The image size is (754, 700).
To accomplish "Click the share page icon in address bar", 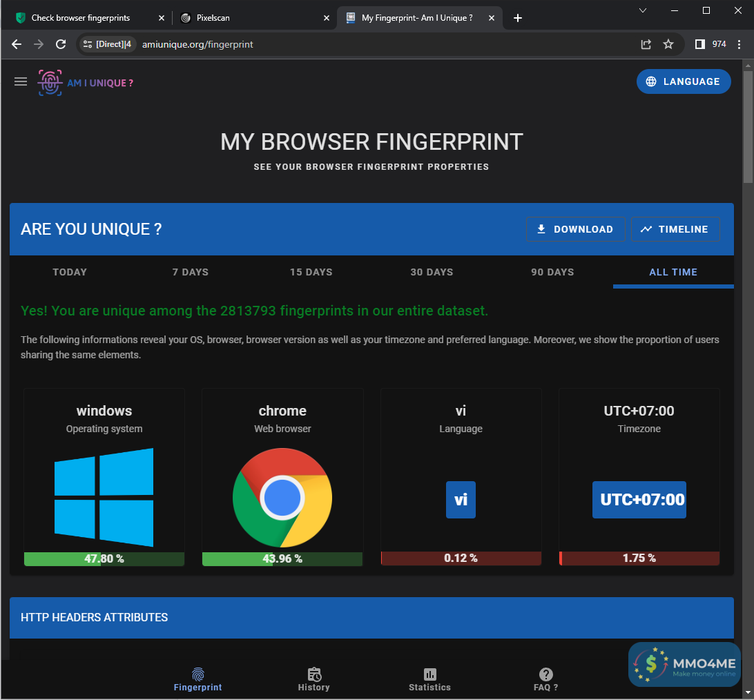I will coord(646,44).
